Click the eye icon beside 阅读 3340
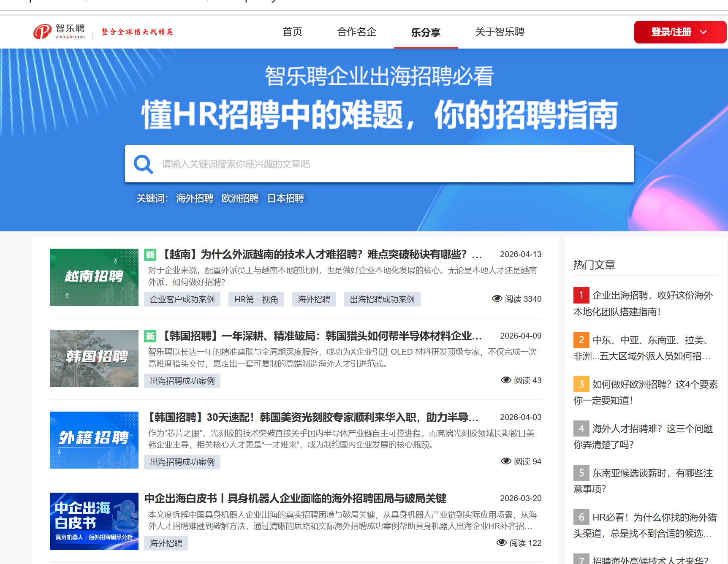728x564 pixels. point(497,299)
